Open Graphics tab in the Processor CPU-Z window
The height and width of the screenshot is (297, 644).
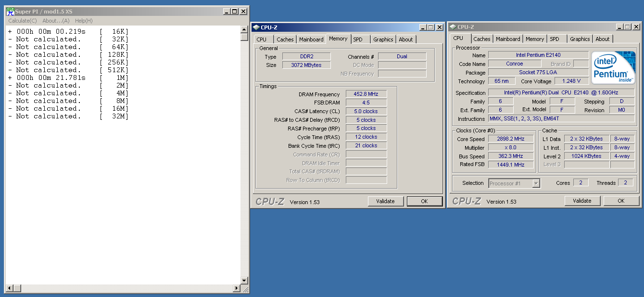(x=580, y=39)
